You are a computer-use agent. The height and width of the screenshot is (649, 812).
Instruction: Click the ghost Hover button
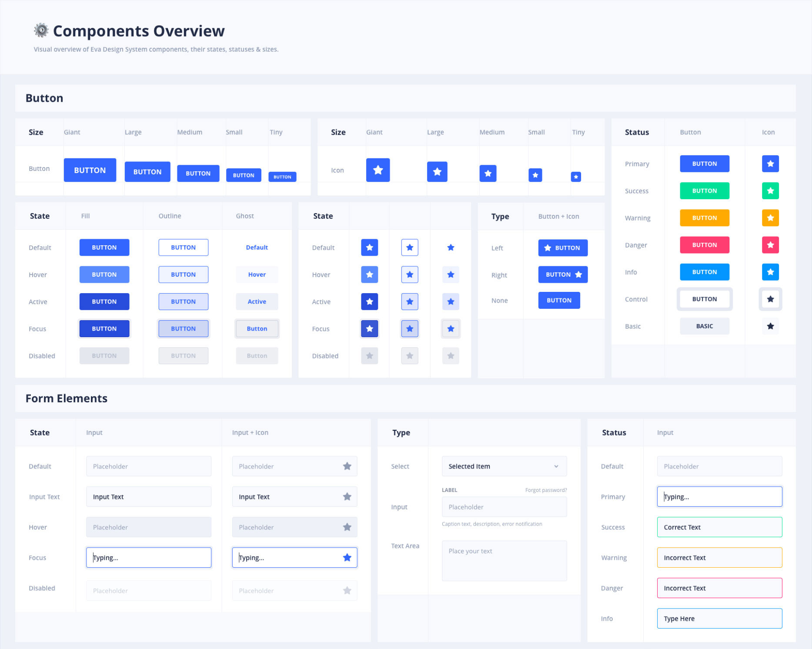point(257,274)
